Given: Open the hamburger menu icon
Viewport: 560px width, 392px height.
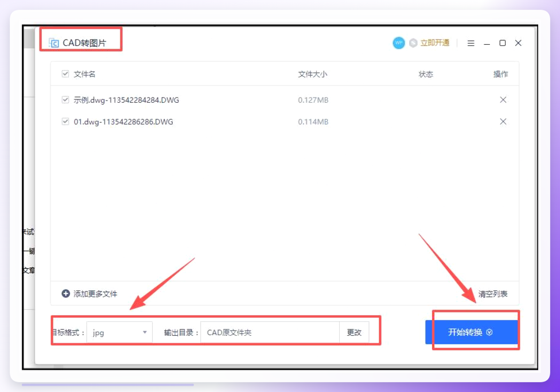Looking at the screenshot, I should (470, 43).
